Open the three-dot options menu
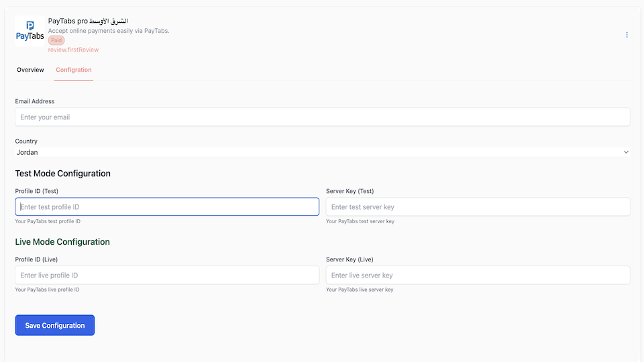 pos(627,35)
